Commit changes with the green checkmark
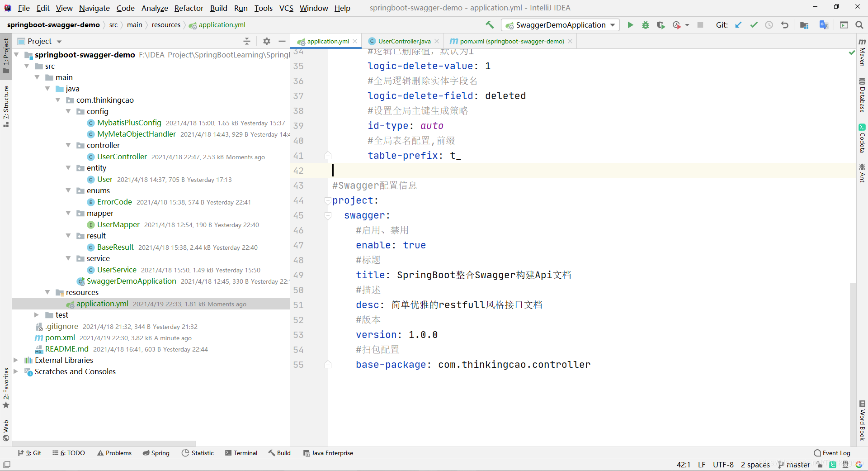 [x=754, y=25]
